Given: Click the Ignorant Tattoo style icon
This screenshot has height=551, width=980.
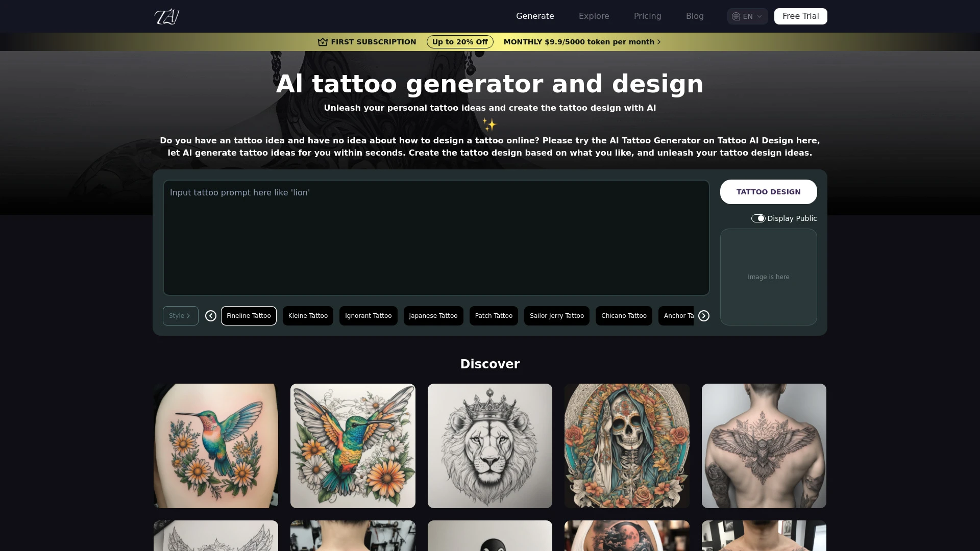Looking at the screenshot, I should (x=368, y=315).
